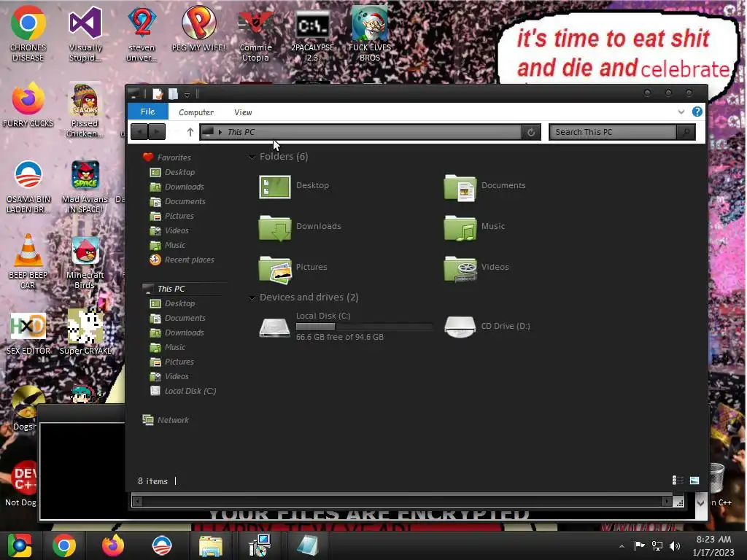
Task: Select the CD Drive (D:) icon
Action: pos(460,327)
